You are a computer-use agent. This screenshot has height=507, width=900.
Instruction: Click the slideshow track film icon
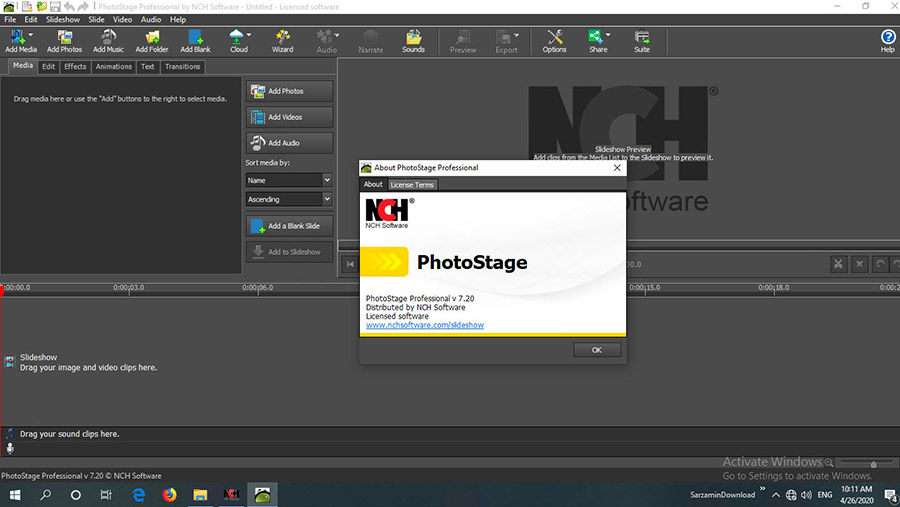coord(9,362)
